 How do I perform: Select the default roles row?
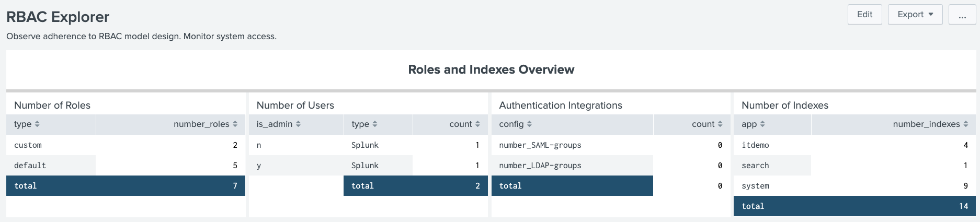(x=126, y=166)
